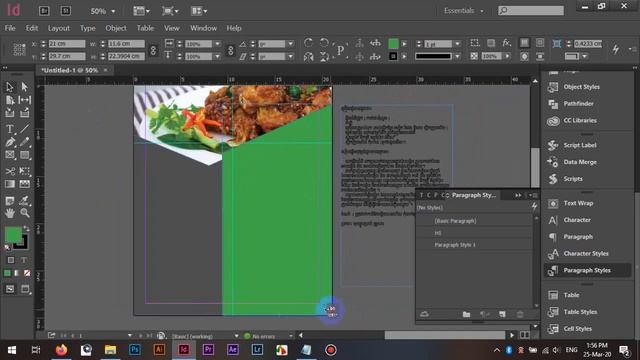Select the Eyedropper tool
The height and width of the screenshot is (360, 640).
point(24,200)
